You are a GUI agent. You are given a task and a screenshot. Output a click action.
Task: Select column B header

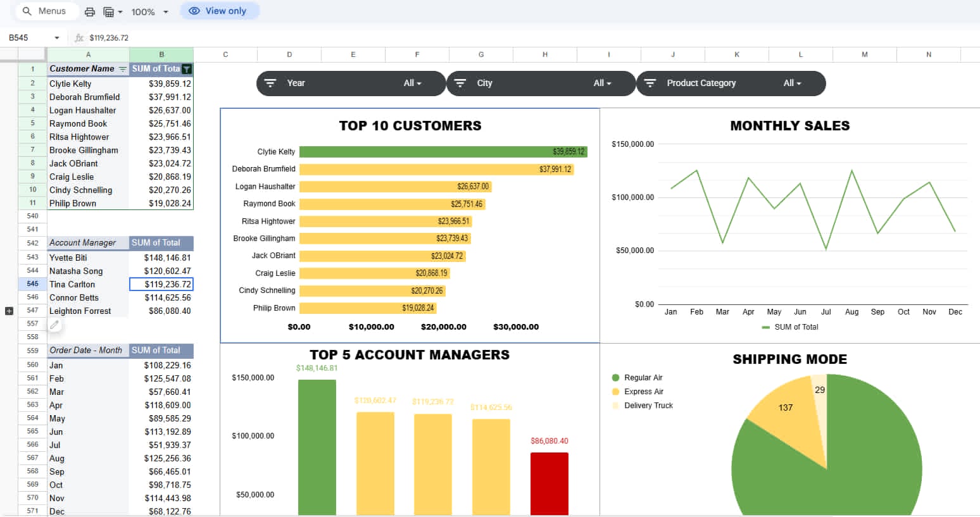[161, 54]
